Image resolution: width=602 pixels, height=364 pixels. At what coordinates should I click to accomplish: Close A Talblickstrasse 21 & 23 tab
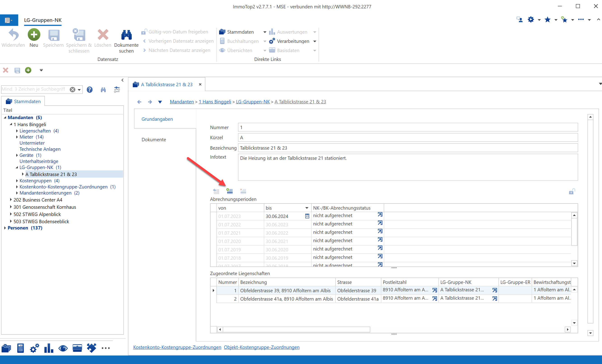pyautogui.click(x=200, y=84)
